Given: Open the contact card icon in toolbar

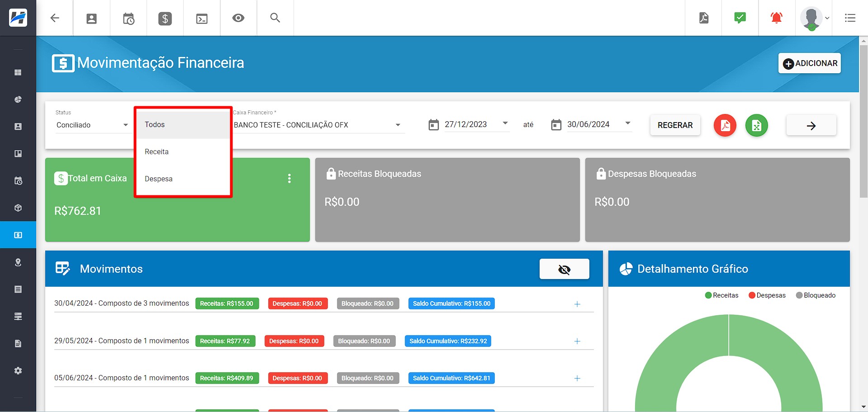Looking at the screenshot, I should 91,18.
